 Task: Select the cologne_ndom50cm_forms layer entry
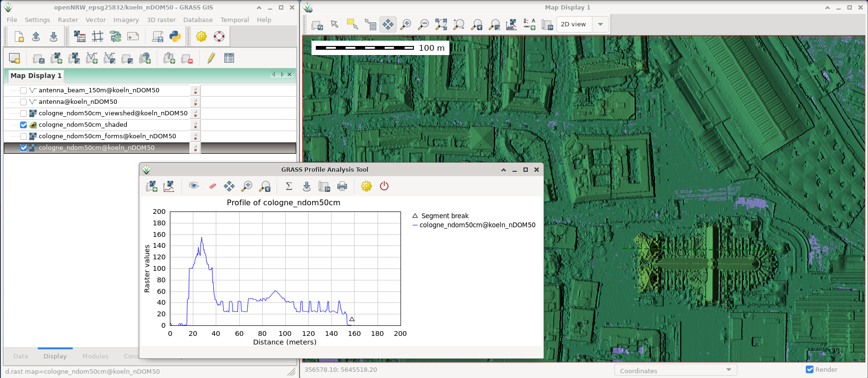pos(107,136)
